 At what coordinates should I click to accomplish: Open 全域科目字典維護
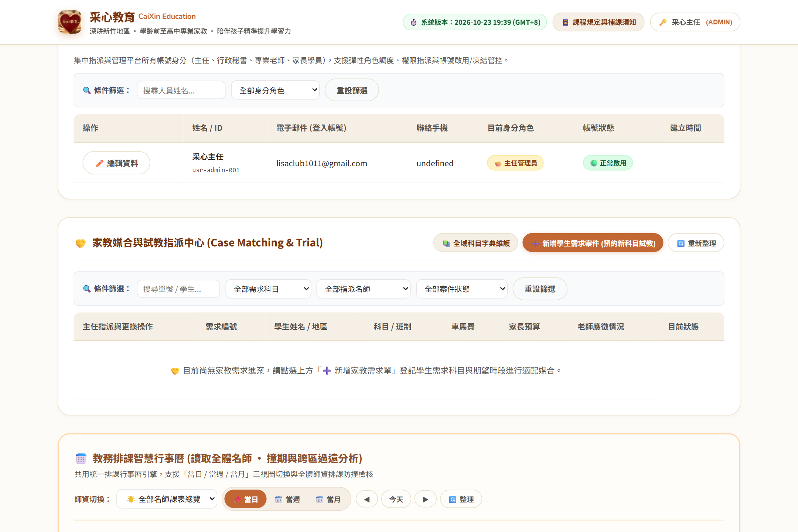coord(476,243)
